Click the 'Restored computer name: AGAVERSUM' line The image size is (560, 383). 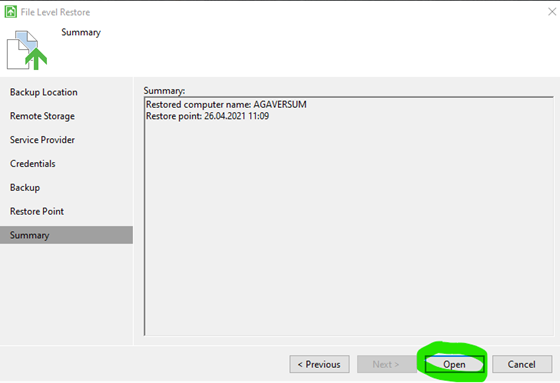pyautogui.click(x=226, y=105)
